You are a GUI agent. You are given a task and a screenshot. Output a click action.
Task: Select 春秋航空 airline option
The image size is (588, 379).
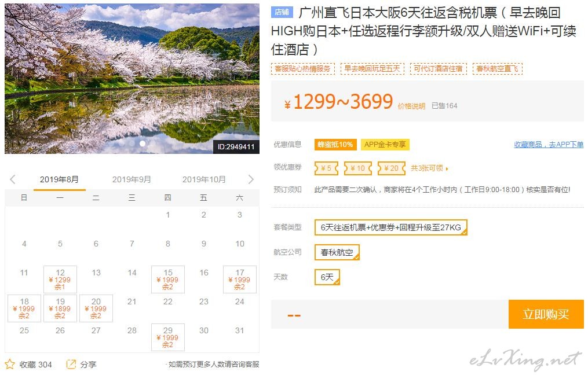point(337,252)
